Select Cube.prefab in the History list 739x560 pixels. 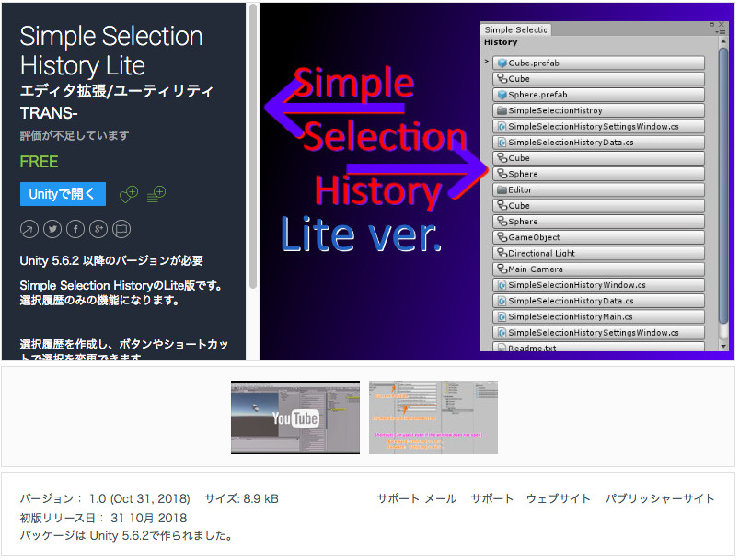click(598, 63)
